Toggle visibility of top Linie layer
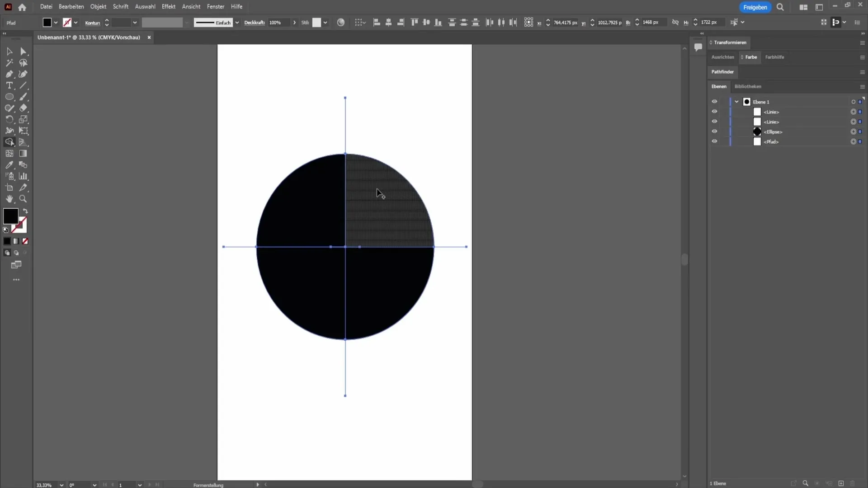 713,112
